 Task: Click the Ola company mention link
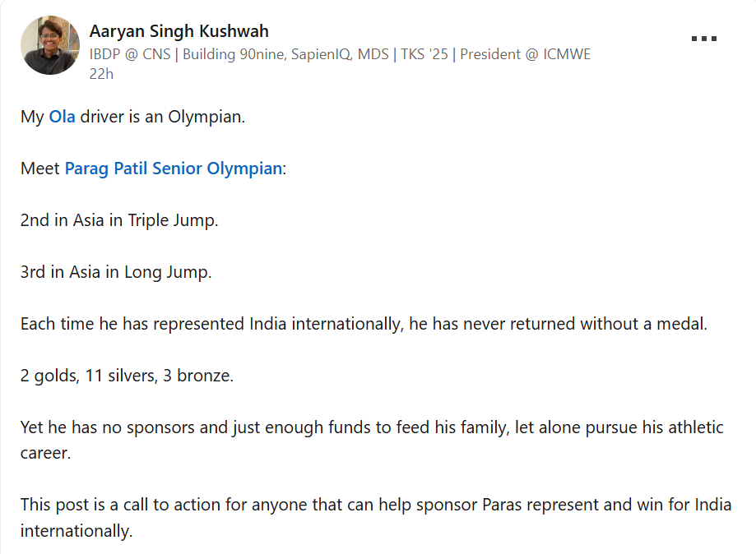coord(62,117)
